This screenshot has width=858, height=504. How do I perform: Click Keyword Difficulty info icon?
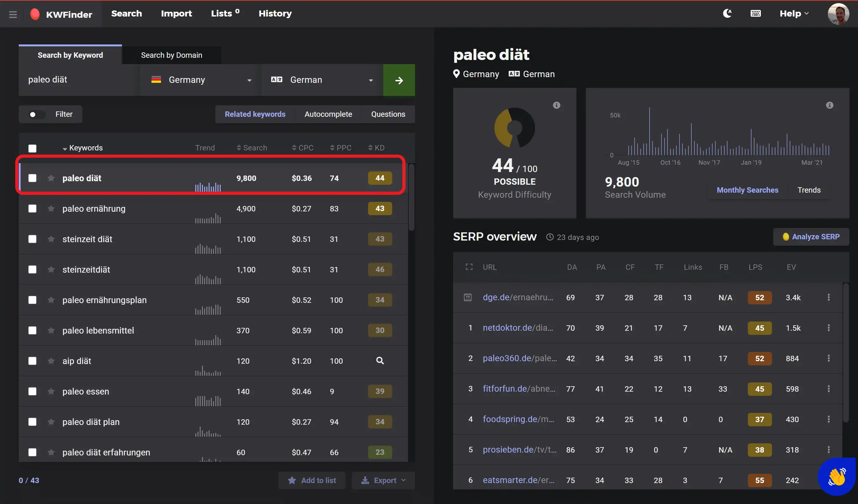556,105
